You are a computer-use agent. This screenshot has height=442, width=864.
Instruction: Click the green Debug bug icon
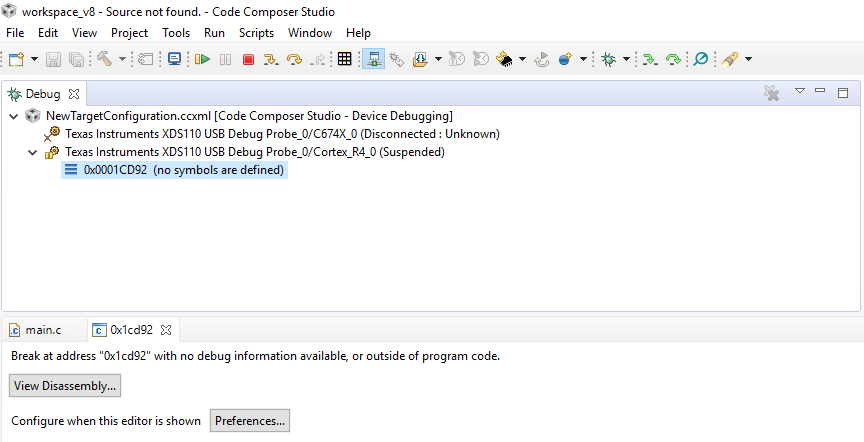click(x=608, y=59)
